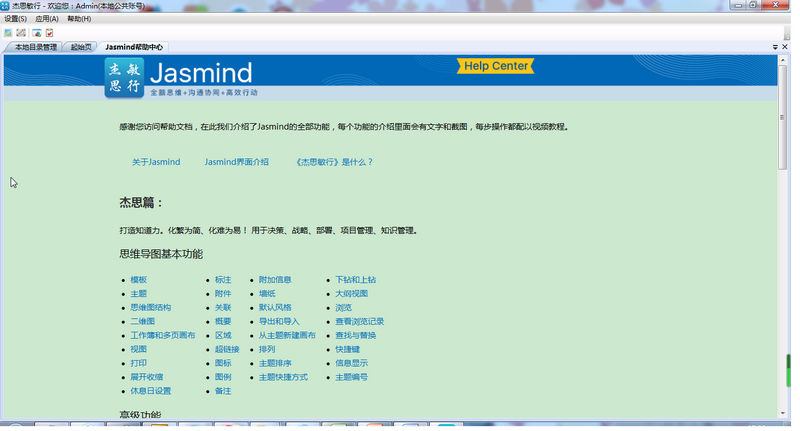Open the 快捷键 help topic
The image size is (800, 431).
coord(347,349)
